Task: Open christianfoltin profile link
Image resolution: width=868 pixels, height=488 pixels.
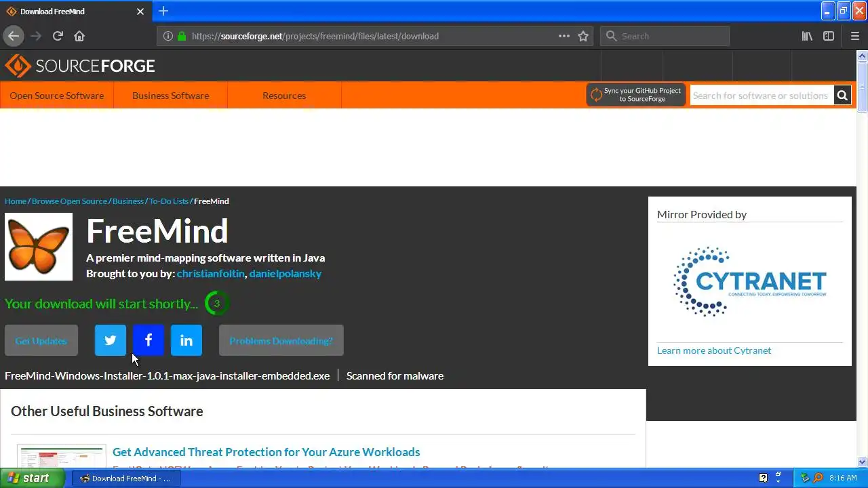Action: coord(210,274)
